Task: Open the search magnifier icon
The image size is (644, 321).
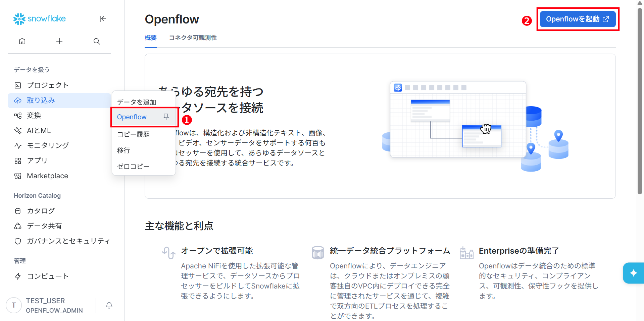Action: coord(97,41)
